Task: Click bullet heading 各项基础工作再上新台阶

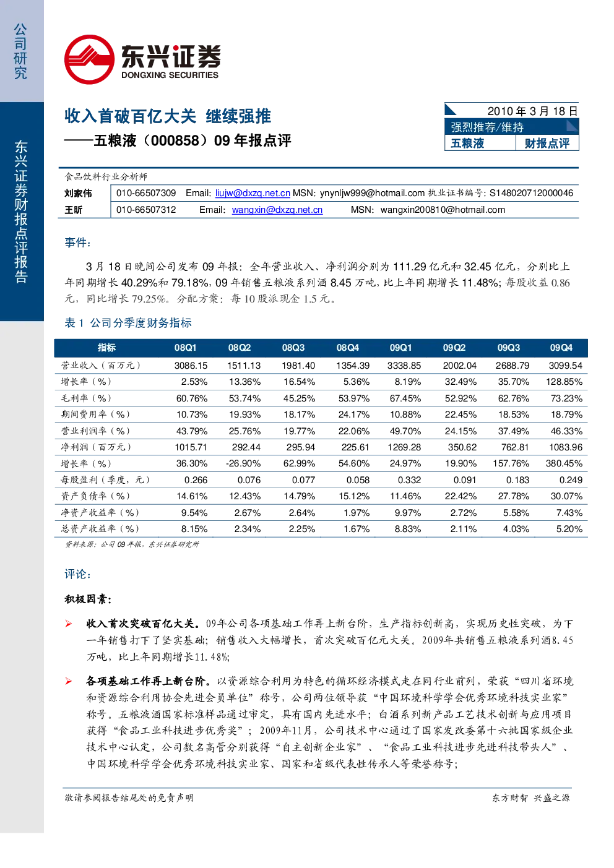Action: 149,681
